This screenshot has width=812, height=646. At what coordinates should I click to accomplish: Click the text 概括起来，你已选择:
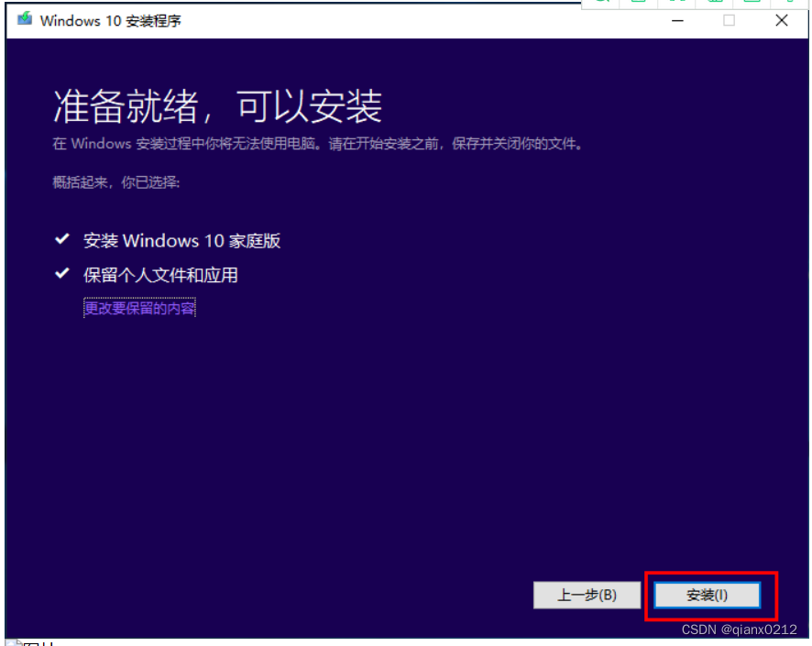(116, 182)
